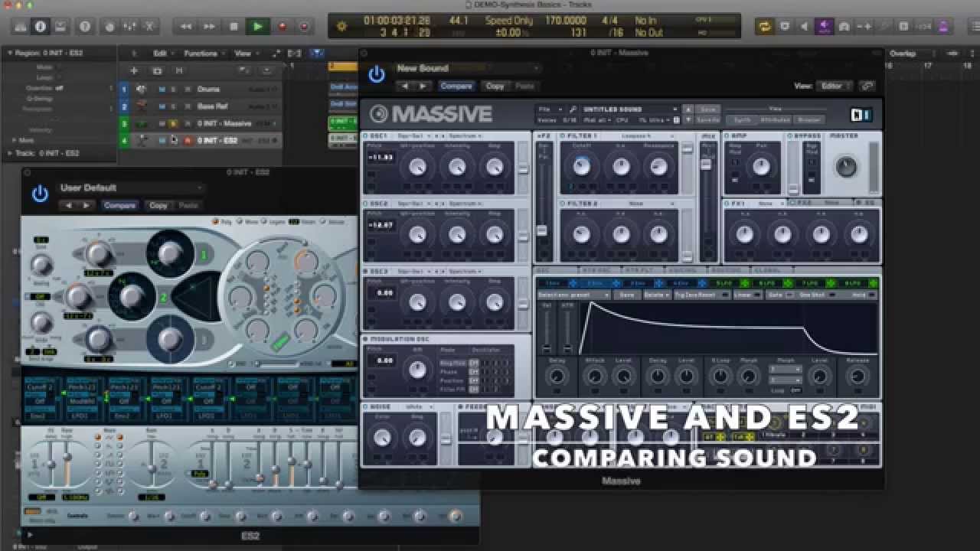Toggle the ES2 plugin window power button

[40, 194]
